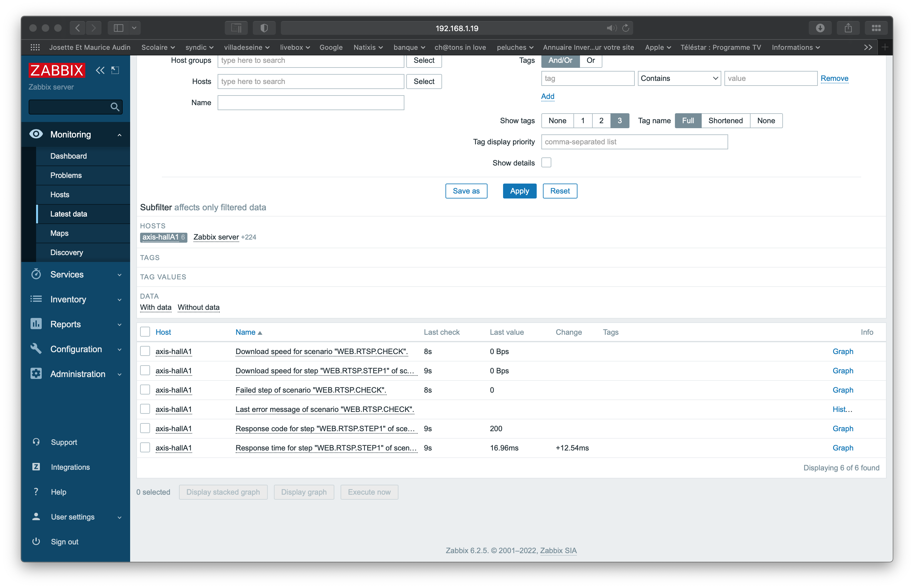Check the Response code for step row checkbox
This screenshot has width=914, height=588.
145,428
